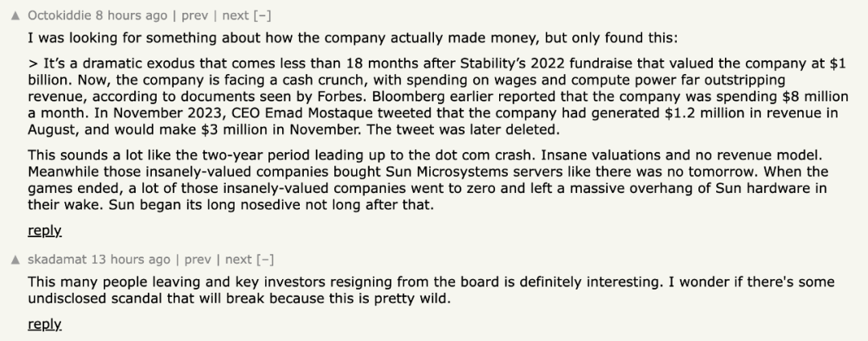Open the "8 hours ago" comment permalink

tap(131, 15)
